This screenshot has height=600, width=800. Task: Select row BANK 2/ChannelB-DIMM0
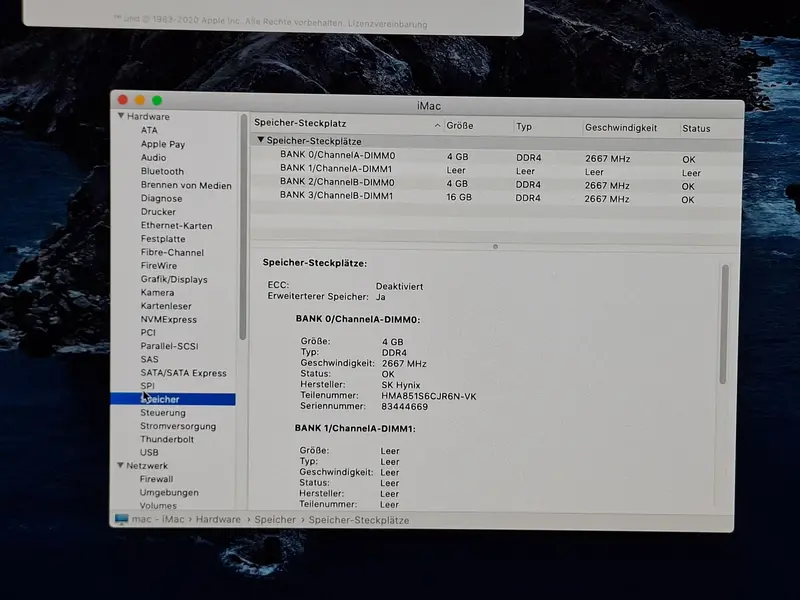pyautogui.click(x=496, y=184)
